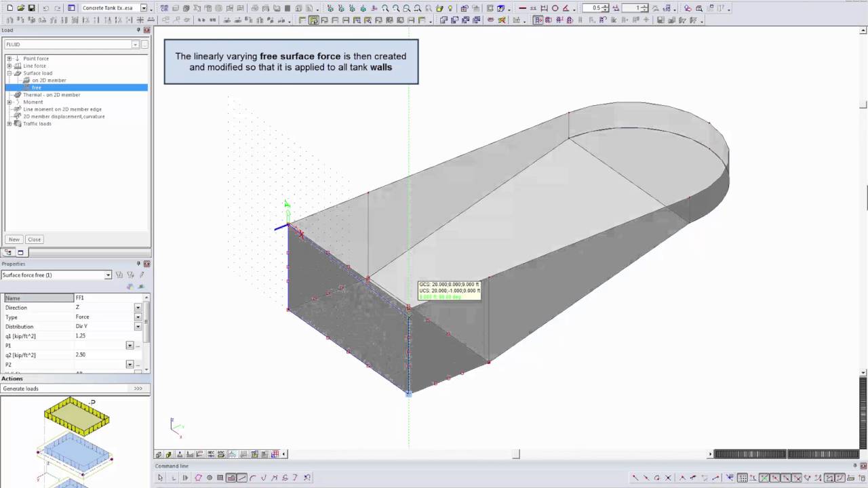868x488 pixels.
Task: Select the highlighted 'free' surface load item
Action: pyautogui.click(x=37, y=87)
